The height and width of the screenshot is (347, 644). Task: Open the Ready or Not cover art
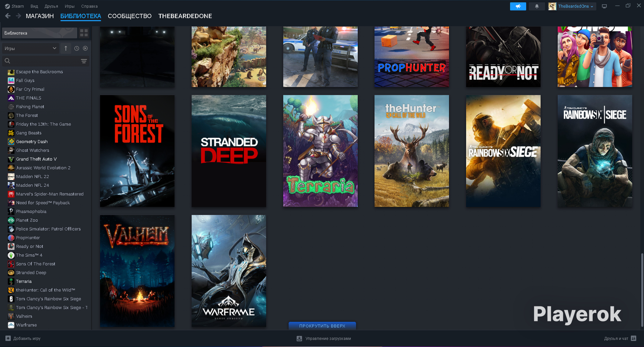click(503, 57)
